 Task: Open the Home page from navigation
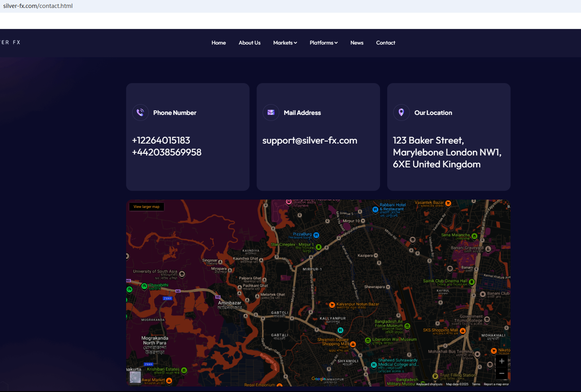click(x=218, y=43)
